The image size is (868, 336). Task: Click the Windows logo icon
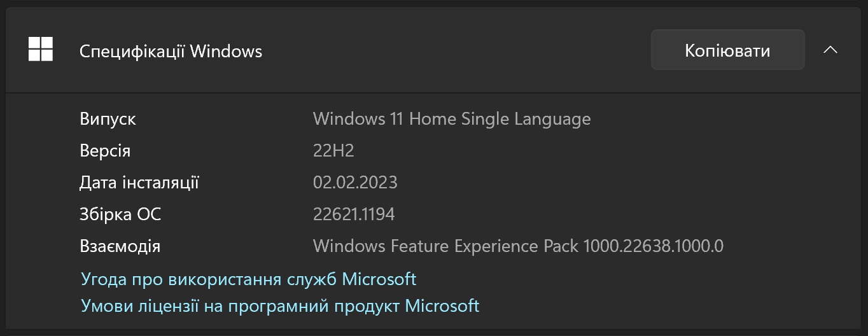pyautogui.click(x=41, y=50)
